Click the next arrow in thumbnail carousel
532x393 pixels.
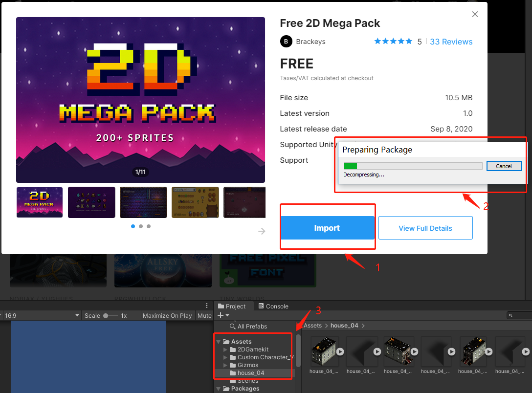click(x=262, y=231)
